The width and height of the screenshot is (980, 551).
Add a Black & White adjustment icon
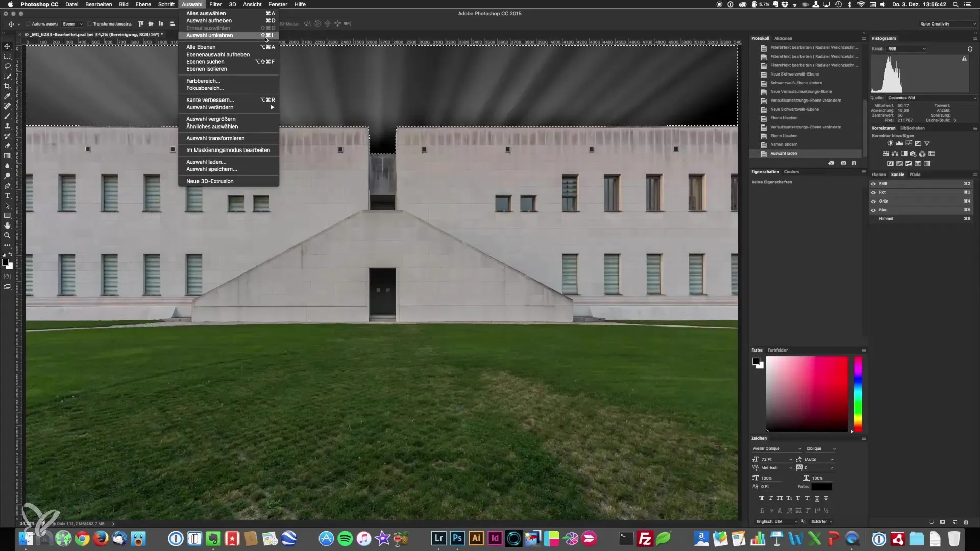pyautogui.click(x=904, y=154)
